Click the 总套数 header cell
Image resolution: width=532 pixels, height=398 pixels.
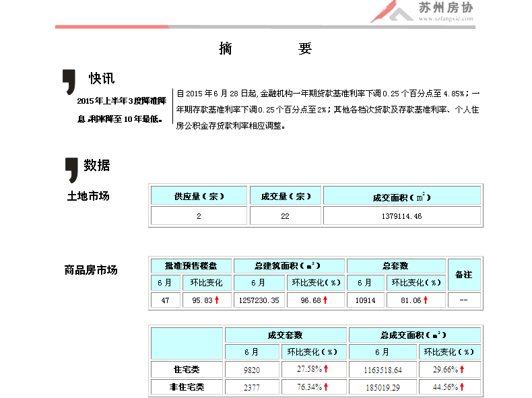[x=396, y=266]
